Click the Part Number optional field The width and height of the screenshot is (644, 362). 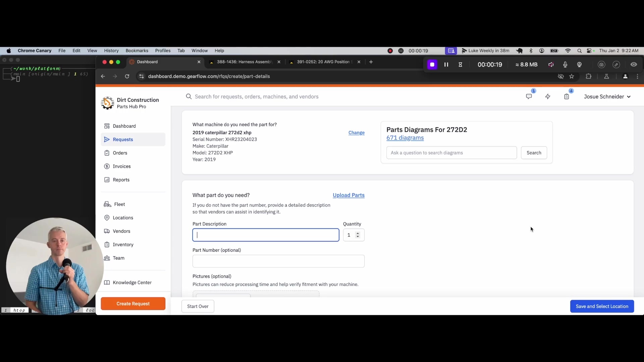click(x=278, y=261)
